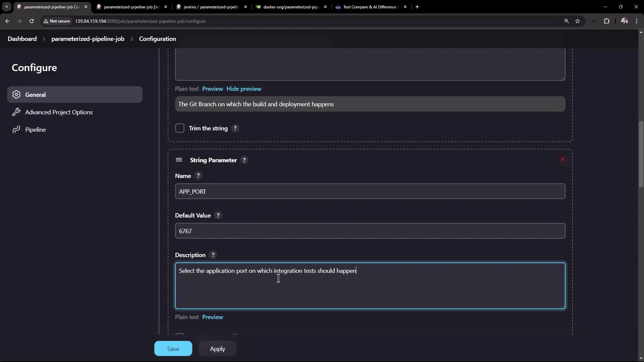
Task: Click the help icon next to Description
Action: click(213, 255)
